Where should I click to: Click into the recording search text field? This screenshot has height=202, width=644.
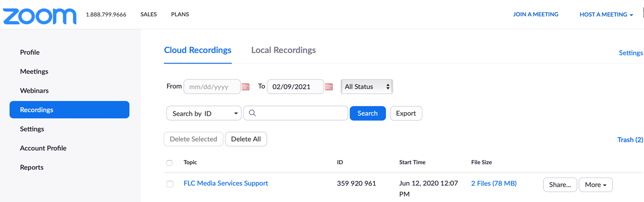point(296,113)
